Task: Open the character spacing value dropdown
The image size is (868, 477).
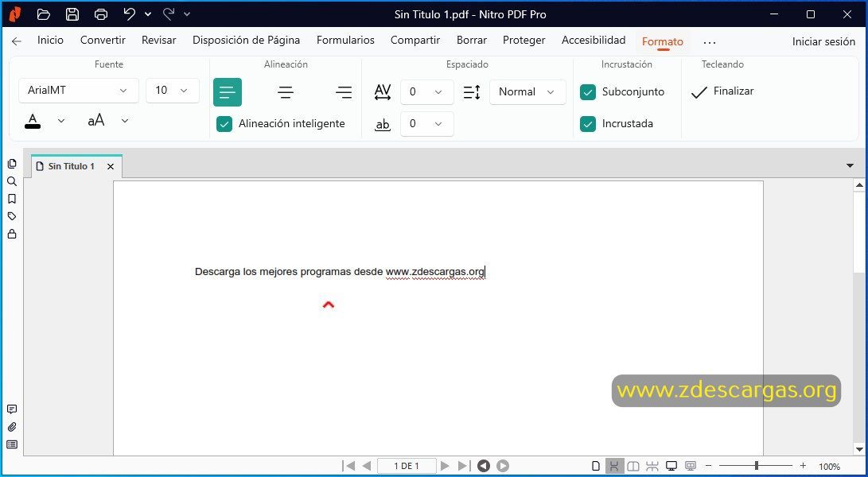Action: (426, 92)
